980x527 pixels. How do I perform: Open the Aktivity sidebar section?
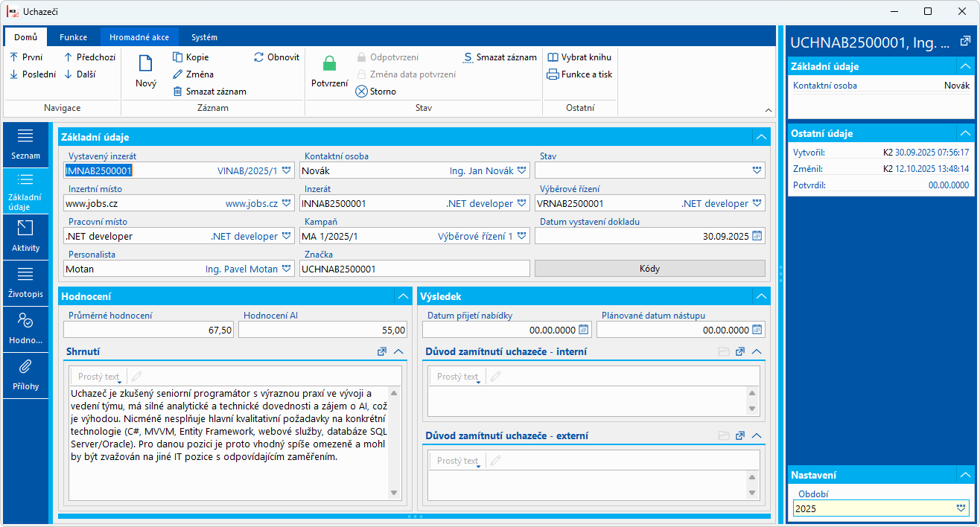(26, 237)
